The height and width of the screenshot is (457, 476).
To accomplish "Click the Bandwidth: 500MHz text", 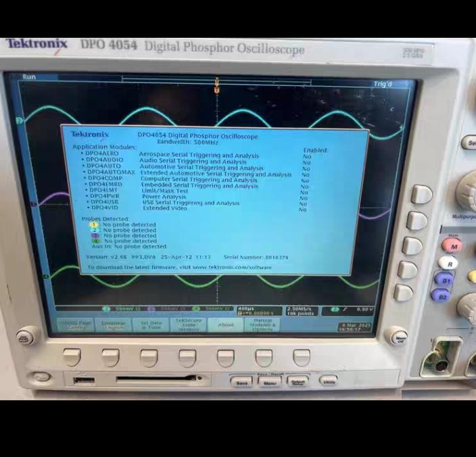I will (187, 142).
